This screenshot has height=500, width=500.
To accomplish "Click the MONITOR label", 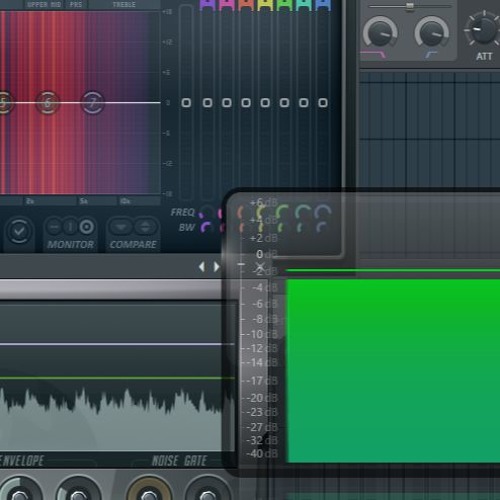I will (70, 245).
